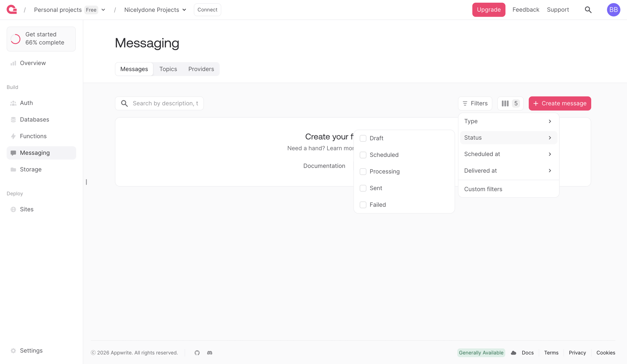Click the cloud icon beside Docs
627x364 pixels.
click(x=513, y=353)
